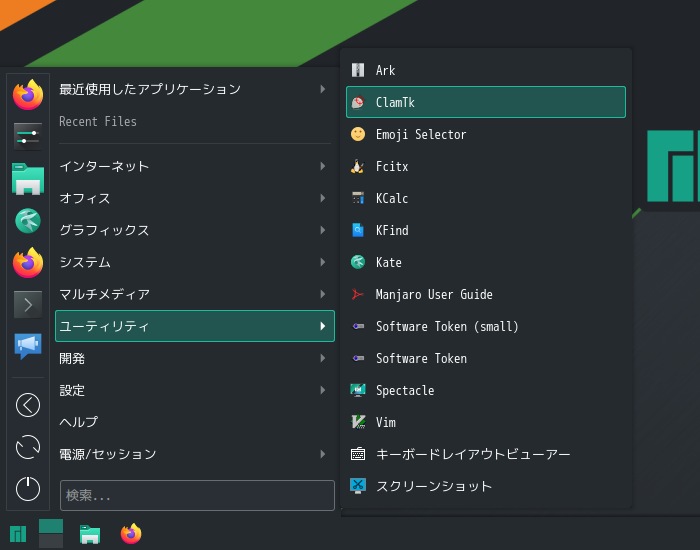700x550 pixels.
Task: Expand the 電源/セッション submenu
Action: pos(195,454)
